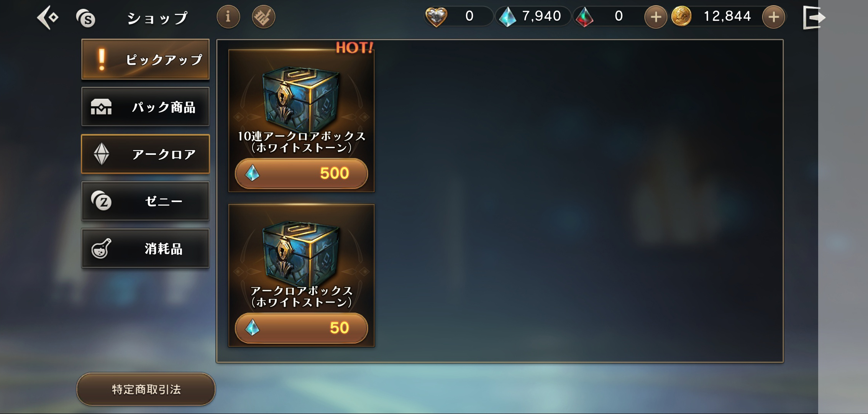
Task: Buy アークロアボックス for 50
Action: 301,328
